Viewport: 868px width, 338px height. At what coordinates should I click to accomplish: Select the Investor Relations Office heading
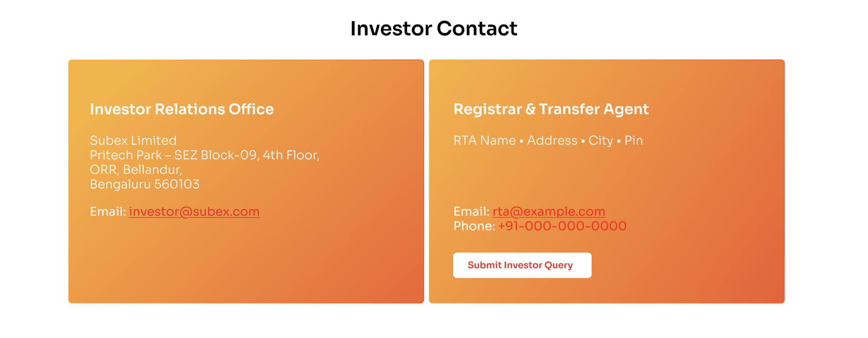182,109
